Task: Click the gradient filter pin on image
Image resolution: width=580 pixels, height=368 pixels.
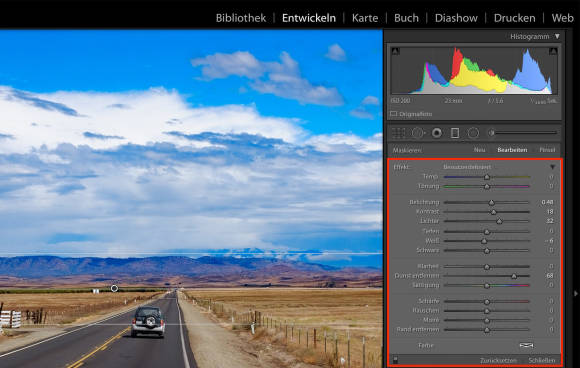Action: click(114, 288)
